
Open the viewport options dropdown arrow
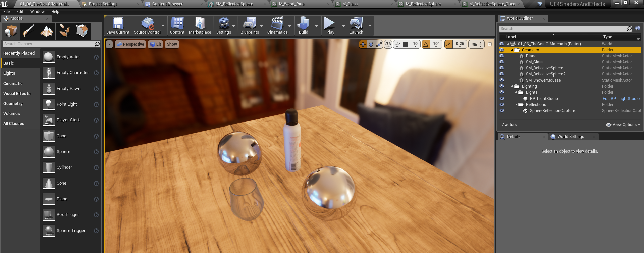[109, 44]
